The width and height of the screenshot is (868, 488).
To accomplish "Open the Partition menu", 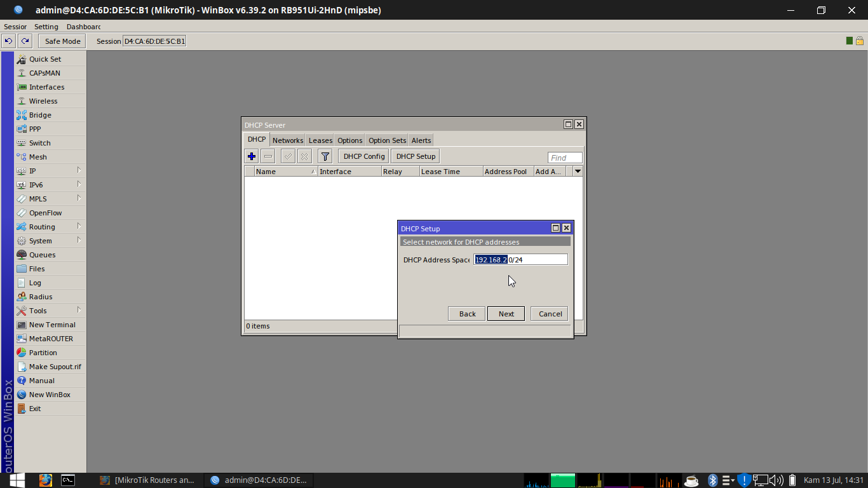I will [x=50, y=353].
